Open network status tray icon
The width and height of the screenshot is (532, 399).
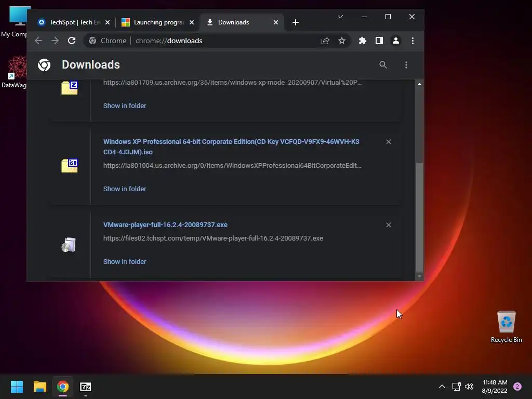click(x=456, y=387)
